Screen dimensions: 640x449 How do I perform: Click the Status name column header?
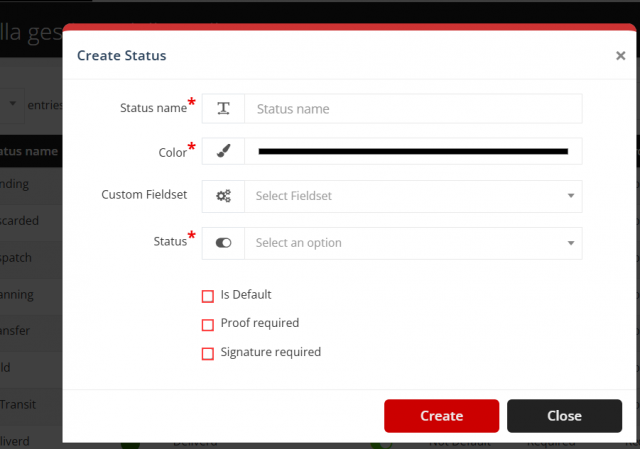(x=30, y=151)
